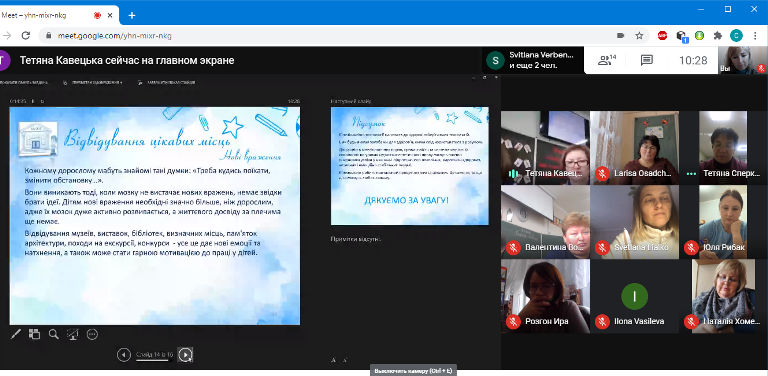Select Тетяна Кавецька's video tile

pos(545,147)
